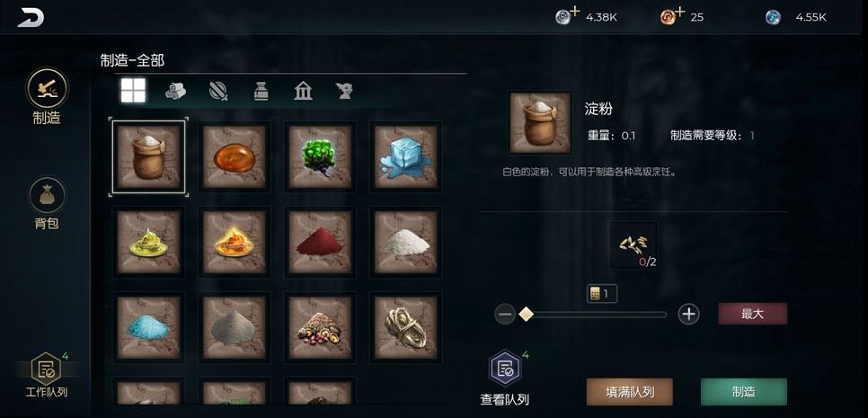The width and height of the screenshot is (868, 418).
Task: Click the minus quantity button
Action: tap(505, 315)
